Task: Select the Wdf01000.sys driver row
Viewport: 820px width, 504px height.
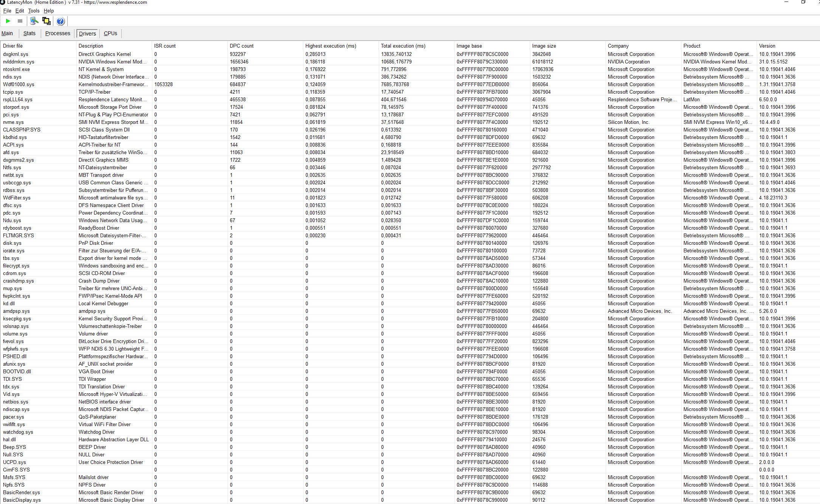Action: pyautogui.click(x=19, y=84)
